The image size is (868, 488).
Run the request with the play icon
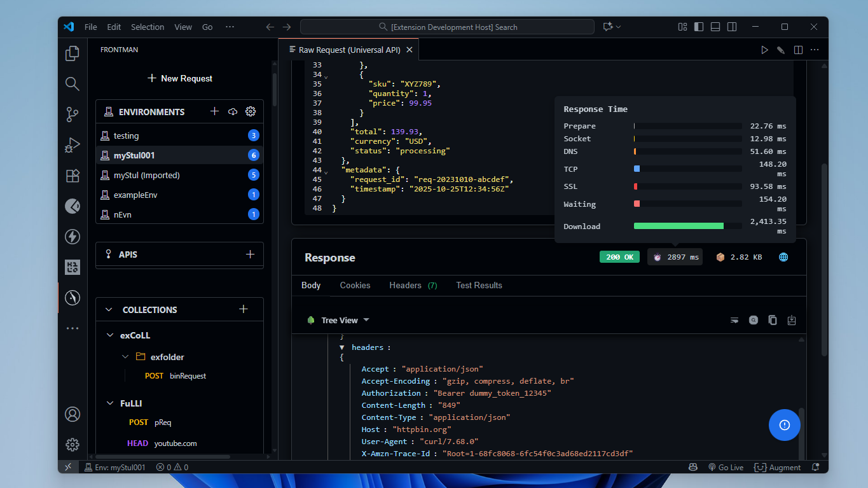point(764,50)
